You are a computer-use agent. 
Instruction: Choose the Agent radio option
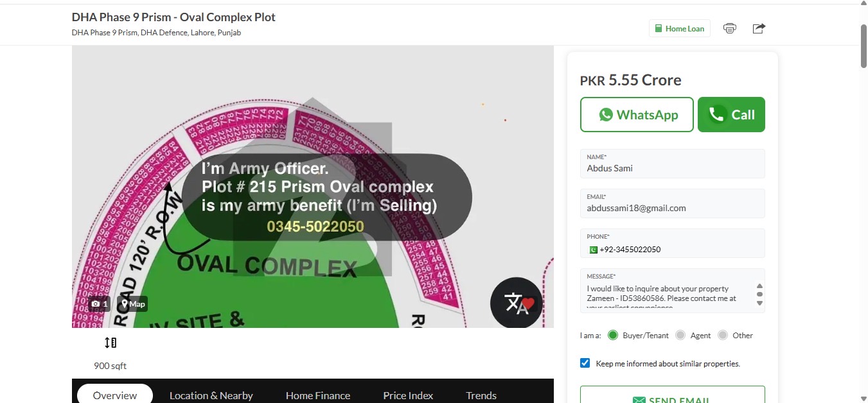tap(680, 335)
